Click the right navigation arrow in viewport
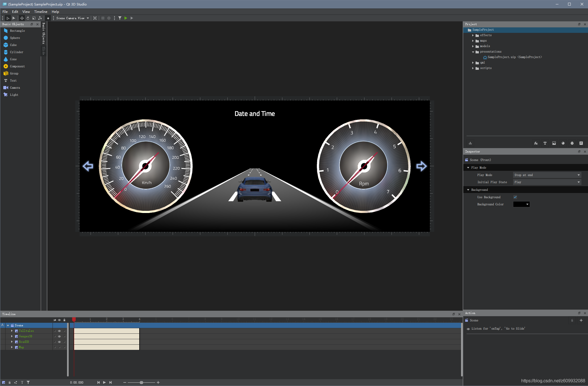 [421, 165]
